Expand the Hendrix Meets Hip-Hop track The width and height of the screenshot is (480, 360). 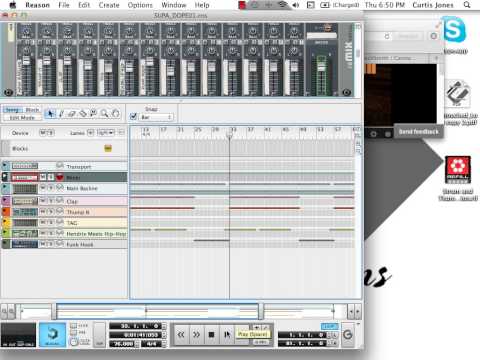click(5, 233)
